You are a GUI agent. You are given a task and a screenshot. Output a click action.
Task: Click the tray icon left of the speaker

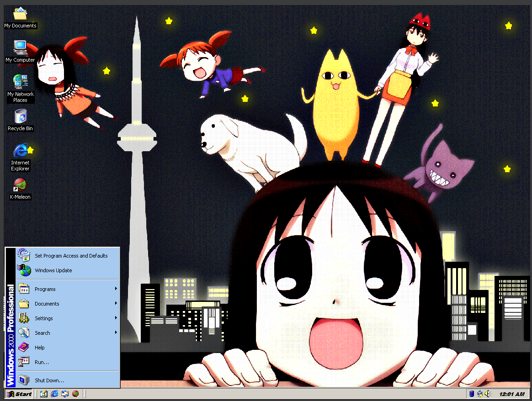(480, 394)
